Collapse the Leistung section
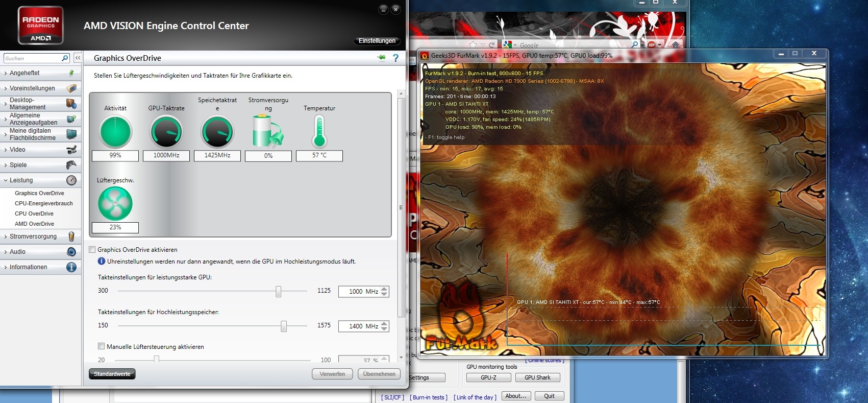Viewport: 868px width, 403px height. (x=6, y=180)
